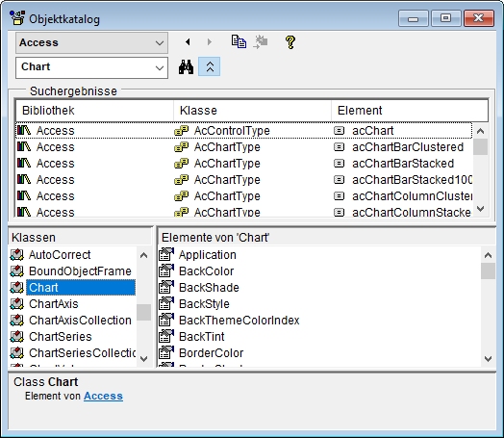This screenshot has height=438, width=504.
Task: Click the Objektkatalog window title icon
Action: [x=17, y=17]
